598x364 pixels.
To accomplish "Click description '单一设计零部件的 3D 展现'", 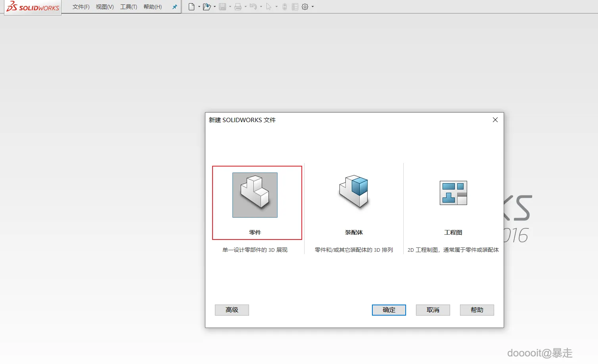I will [255, 250].
